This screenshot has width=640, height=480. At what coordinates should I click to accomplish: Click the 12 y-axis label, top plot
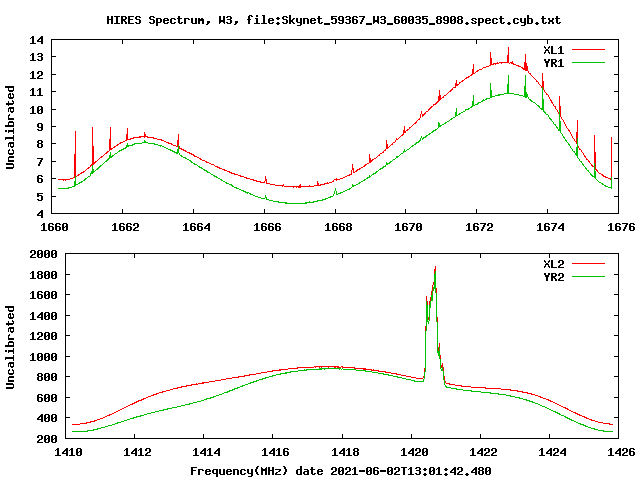click(36, 75)
